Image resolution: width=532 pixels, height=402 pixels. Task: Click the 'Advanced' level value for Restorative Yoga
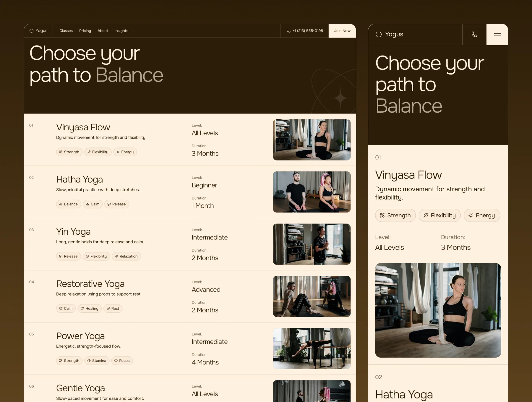click(206, 290)
